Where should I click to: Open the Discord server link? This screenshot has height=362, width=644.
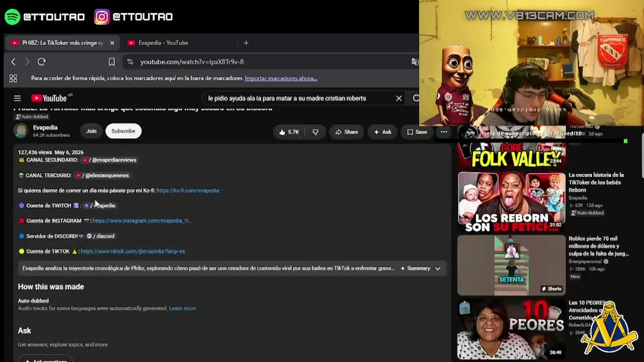tap(101, 236)
